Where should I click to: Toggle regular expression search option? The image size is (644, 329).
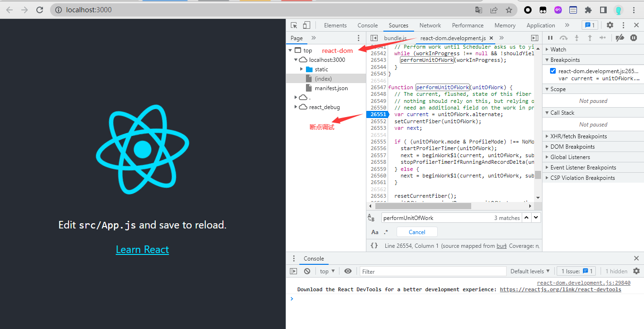(386, 232)
